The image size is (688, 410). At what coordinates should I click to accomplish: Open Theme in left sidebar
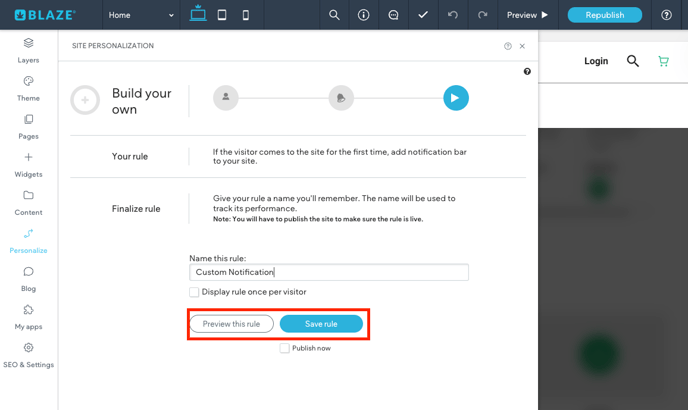(x=28, y=88)
